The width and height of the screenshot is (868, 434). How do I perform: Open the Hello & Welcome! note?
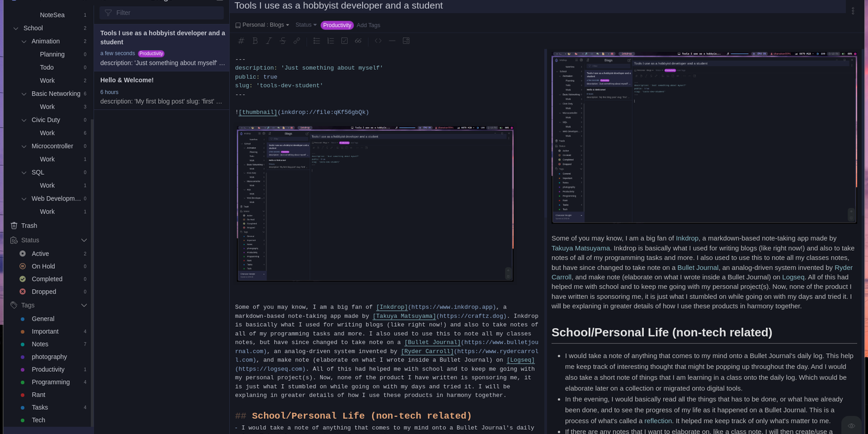162,90
